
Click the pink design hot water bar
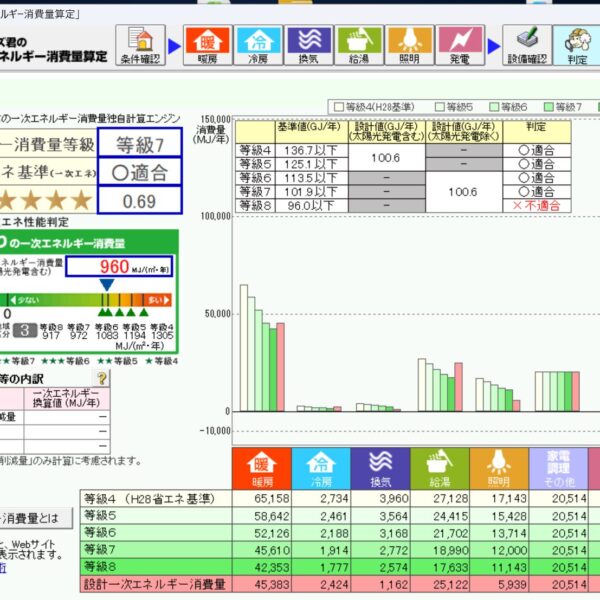coord(458,387)
